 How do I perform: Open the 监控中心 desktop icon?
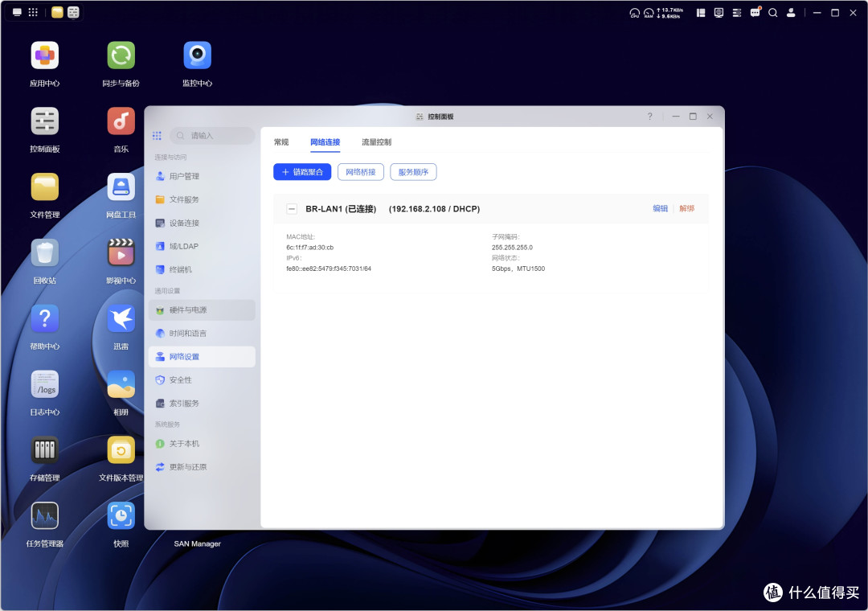[197, 55]
